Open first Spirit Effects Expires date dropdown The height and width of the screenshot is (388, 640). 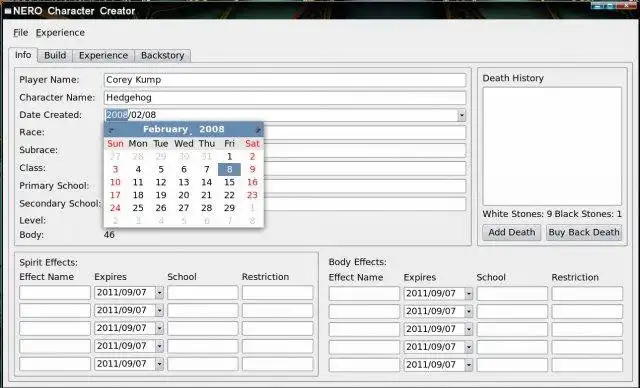pyautogui.click(x=159, y=293)
